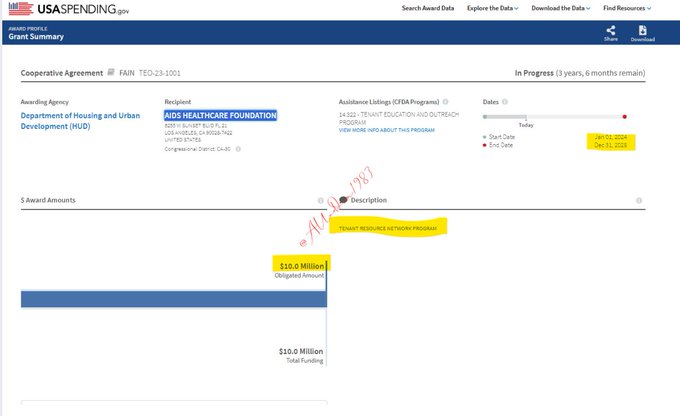Click the red end date dot on timeline
Viewport: 680px width, 416px height.
click(x=625, y=116)
